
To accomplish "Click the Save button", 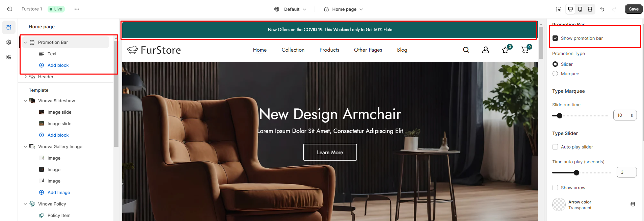I will (x=634, y=9).
